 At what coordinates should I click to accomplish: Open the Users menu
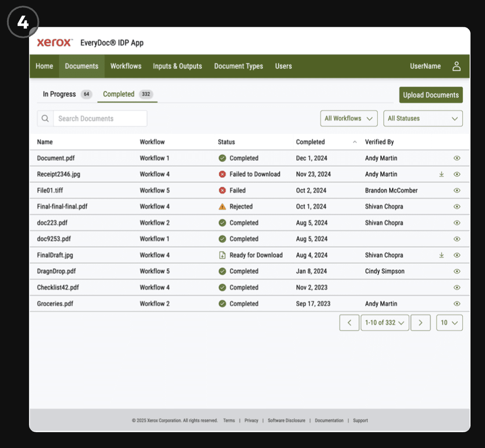click(283, 66)
